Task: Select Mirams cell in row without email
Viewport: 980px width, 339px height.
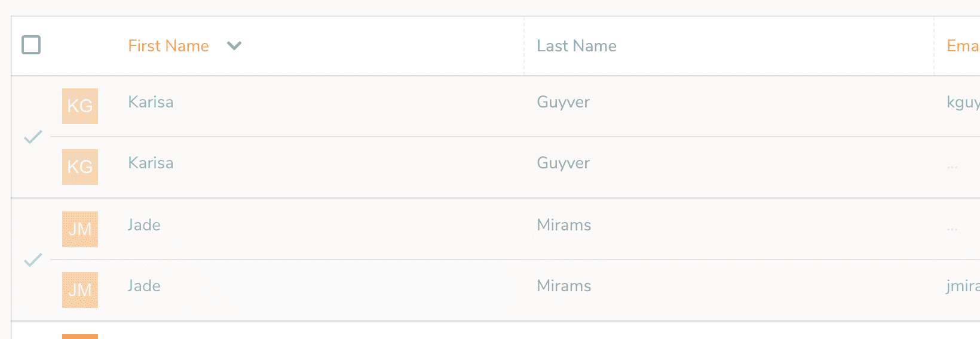Action: (564, 225)
